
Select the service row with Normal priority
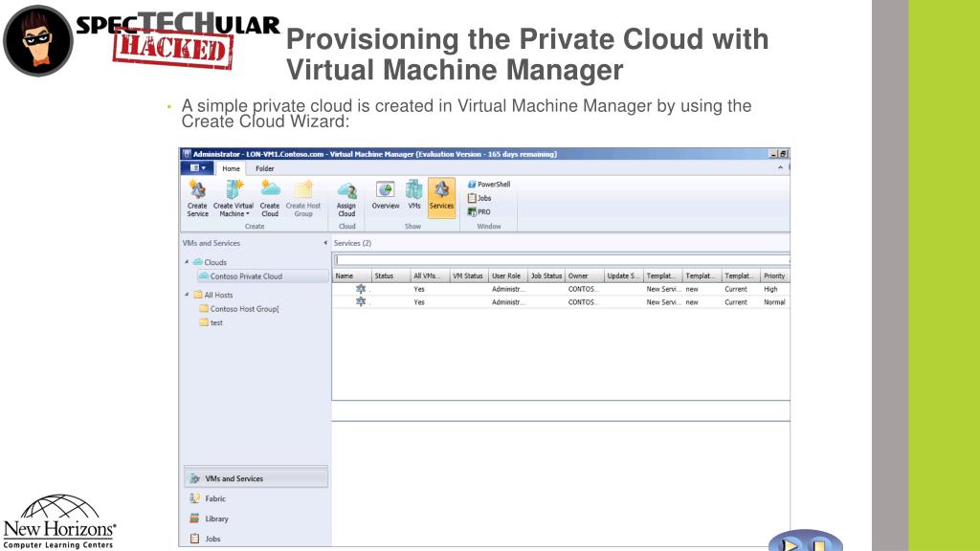[x=561, y=301]
